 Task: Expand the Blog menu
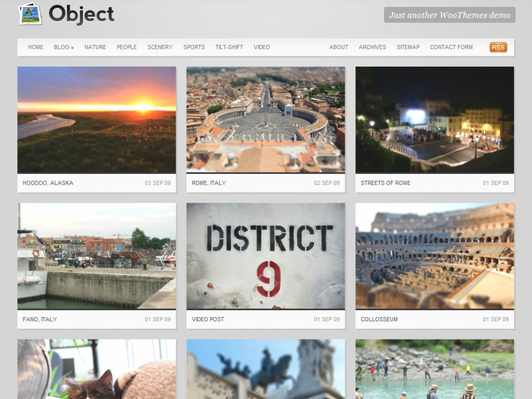[x=64, y=47]
